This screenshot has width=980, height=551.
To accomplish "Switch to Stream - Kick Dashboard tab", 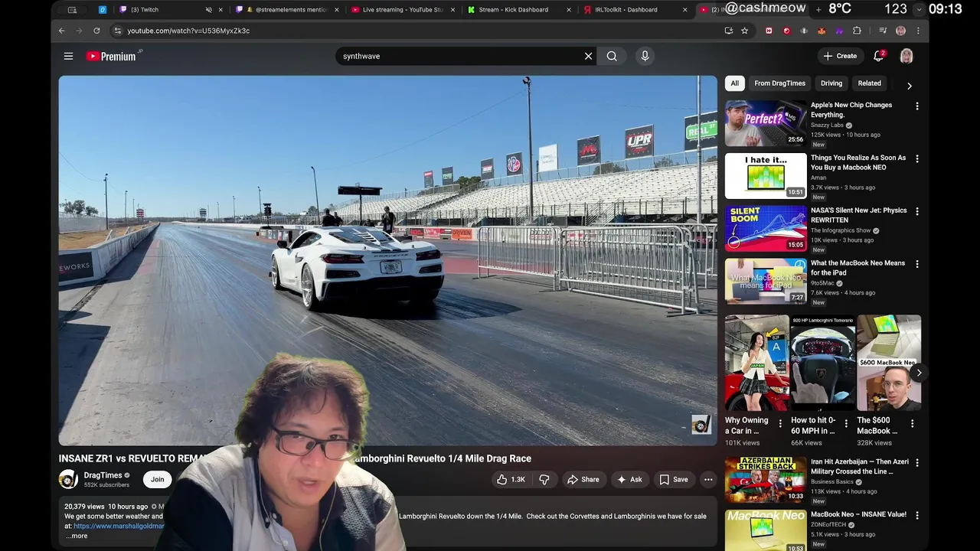I will pos(517,10).
